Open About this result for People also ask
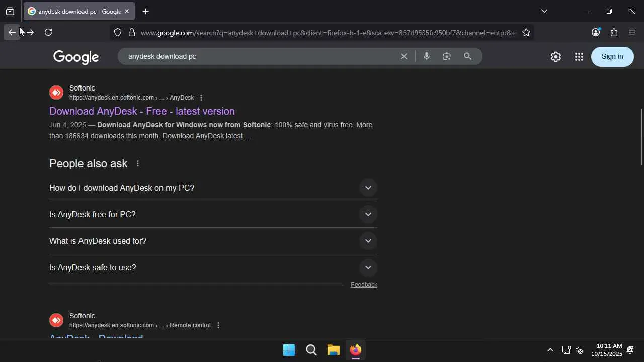The height and width of the screenshot is (362, 644). coord(137,164)
